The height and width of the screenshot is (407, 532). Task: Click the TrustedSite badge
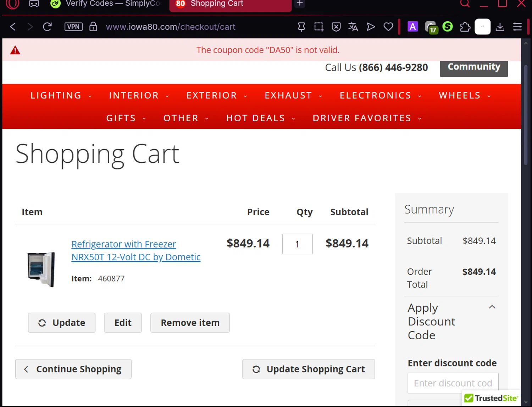point(491,398)
